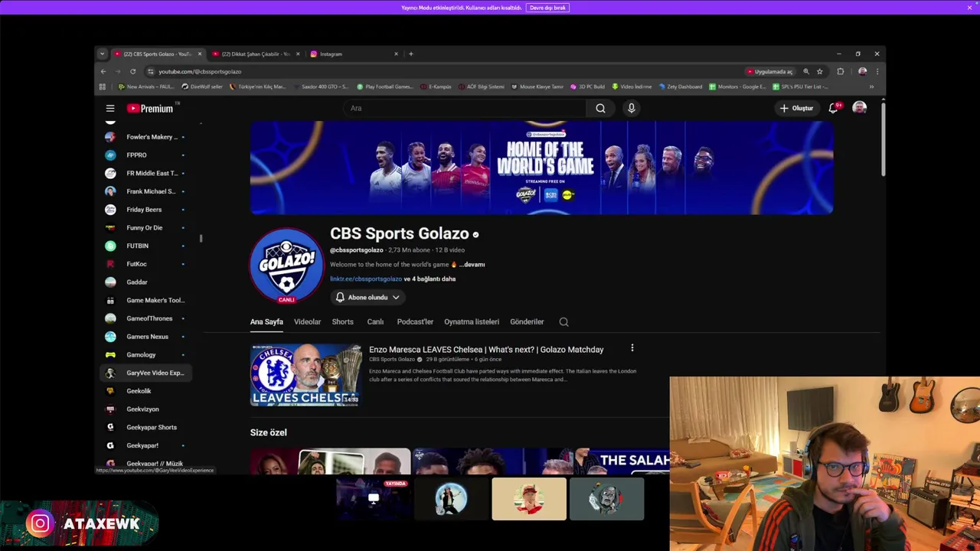The width and height of the screenshot is (980, 551).
Task: Open Gamers Nexus channel in sidebar
Action: (145, 337)
